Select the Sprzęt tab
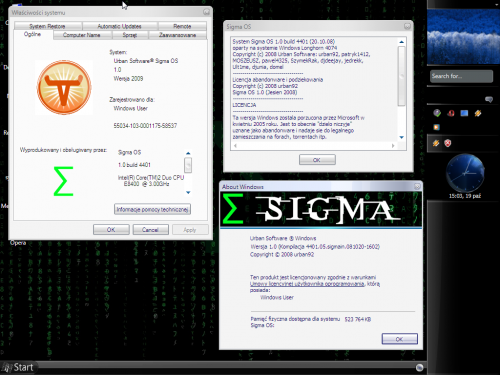Screen dimensions: 500x375 [130, 35]
